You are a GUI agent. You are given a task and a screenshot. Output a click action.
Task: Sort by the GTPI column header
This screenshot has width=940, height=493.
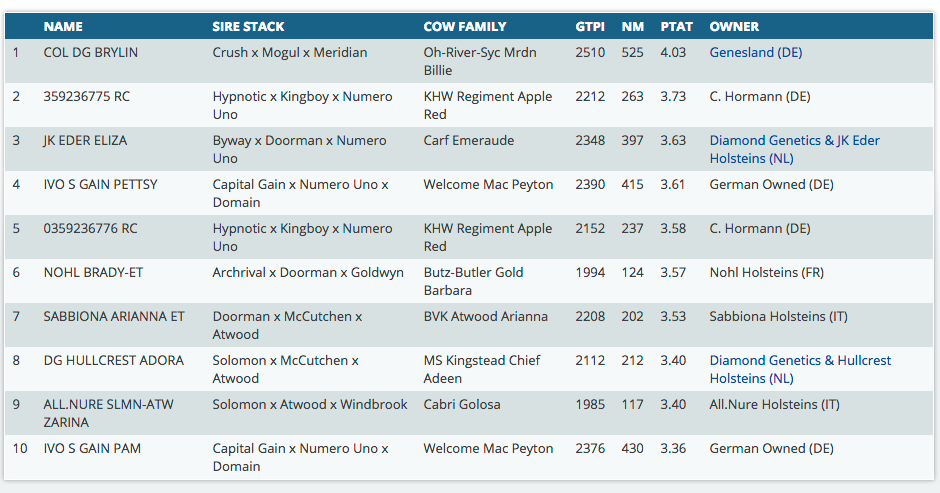coord(589,26)
